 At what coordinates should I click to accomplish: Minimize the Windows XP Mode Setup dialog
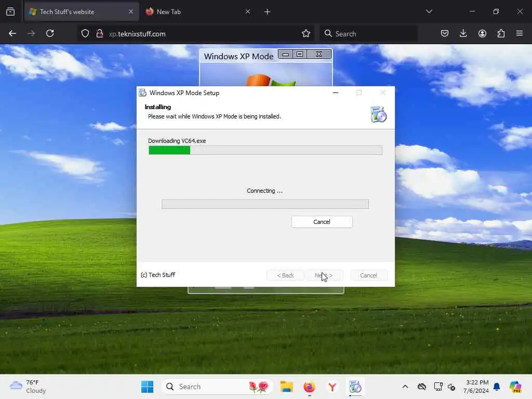pyautogui.click(x=336, y=92)
